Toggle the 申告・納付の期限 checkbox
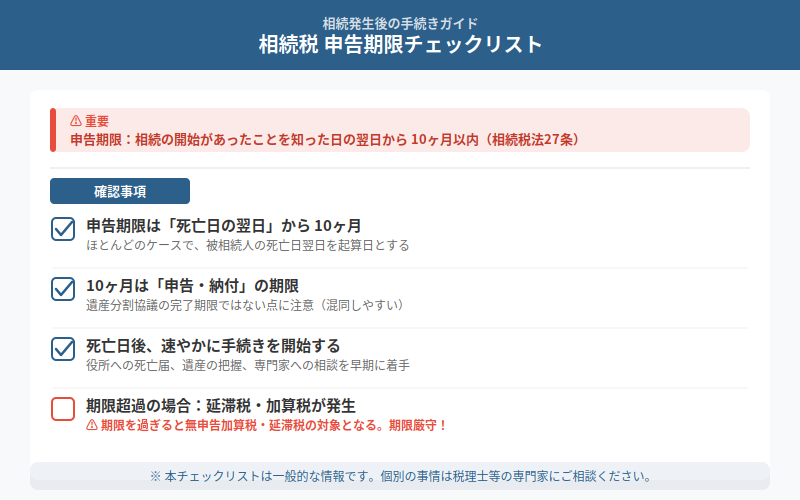The height and width of the screenshot is (500, 800). tap(63, 289)
